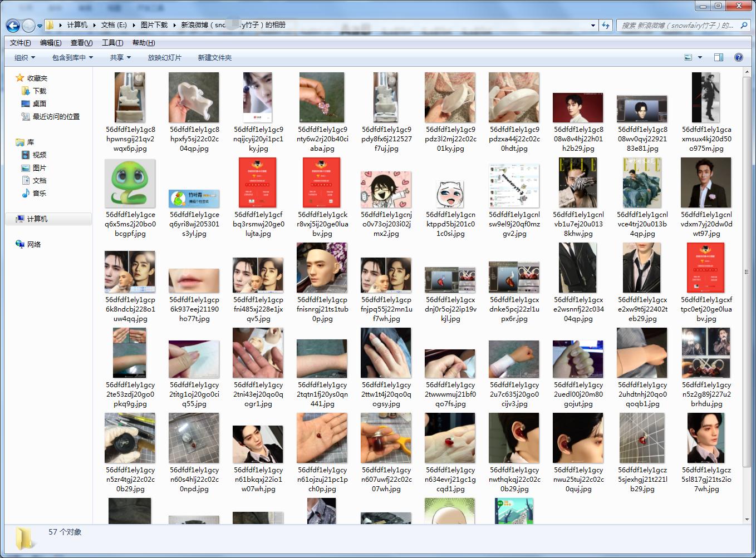The image size is (756, 558).
Task: Click the 文档 (E:) breadcrumb
Action: [x=114, y=25]
